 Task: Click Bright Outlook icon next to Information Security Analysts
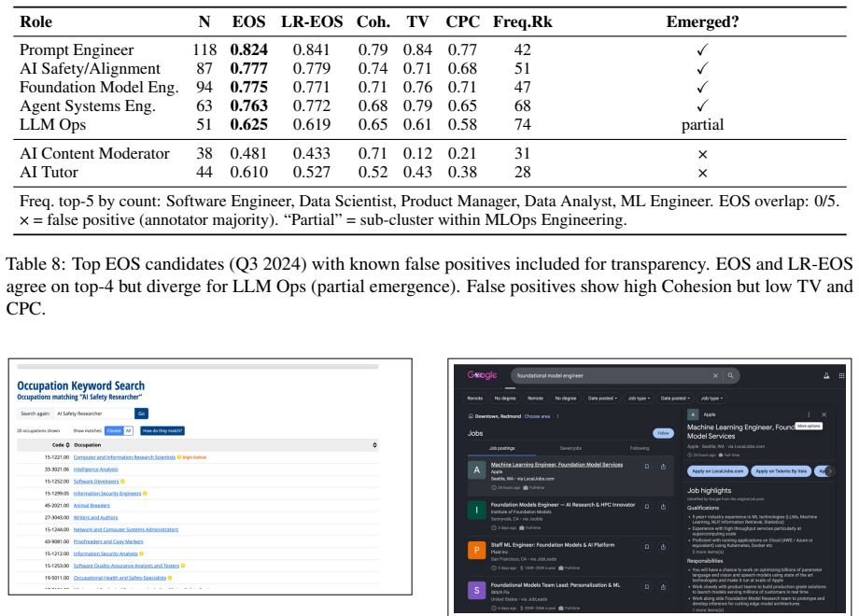[x=141, y=553]
